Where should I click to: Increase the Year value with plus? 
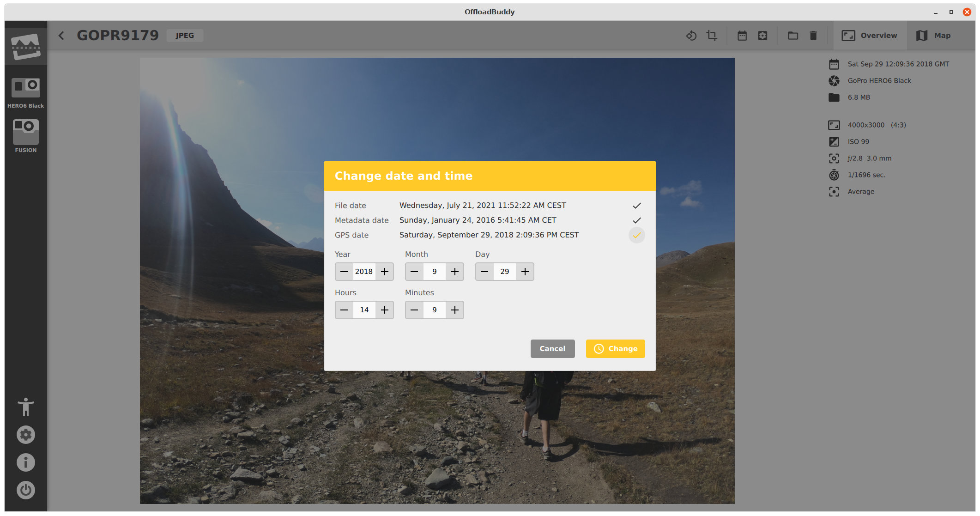click(385, 272)
